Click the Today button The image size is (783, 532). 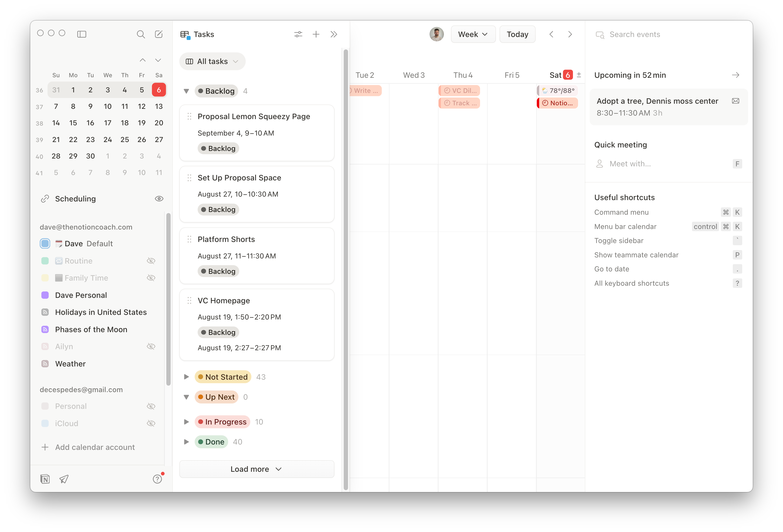coord(517,34)
